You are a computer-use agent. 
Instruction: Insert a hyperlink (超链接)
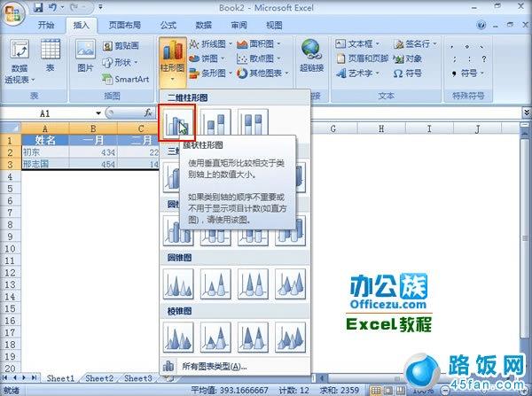(311, 56)
